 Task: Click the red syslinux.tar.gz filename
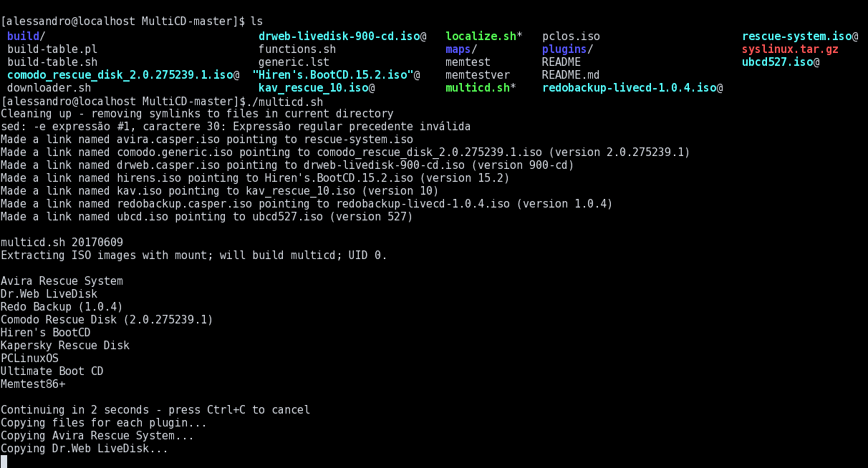[790, 49]
